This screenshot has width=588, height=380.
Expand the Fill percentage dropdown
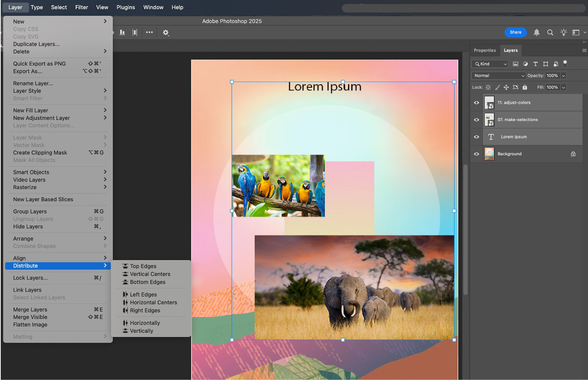point(563,88)
